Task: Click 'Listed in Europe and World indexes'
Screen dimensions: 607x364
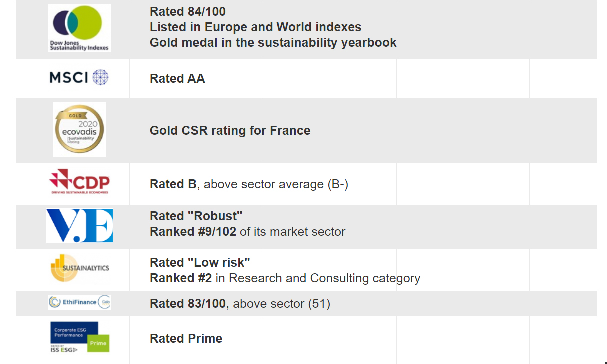Action: click(256, 27)
